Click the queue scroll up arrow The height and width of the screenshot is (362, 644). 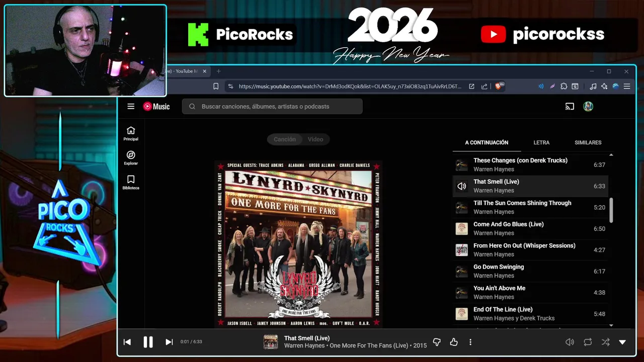point(611,155)
